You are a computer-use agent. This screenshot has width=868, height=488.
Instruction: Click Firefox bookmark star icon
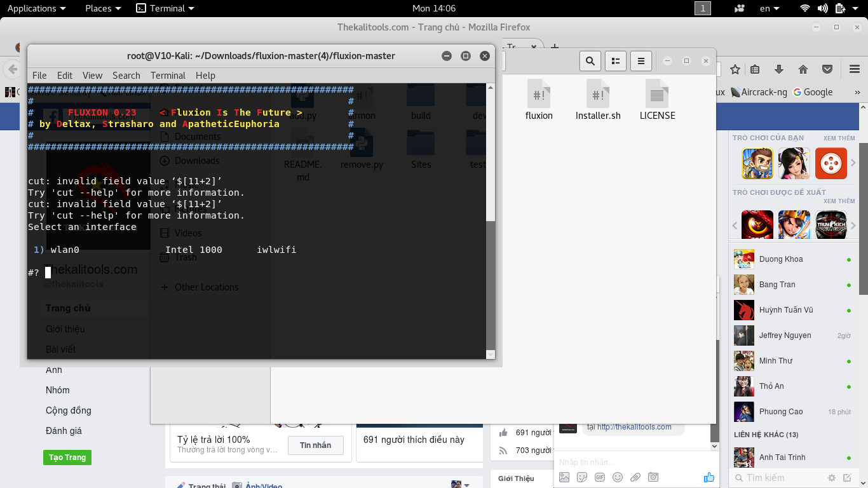735,69
